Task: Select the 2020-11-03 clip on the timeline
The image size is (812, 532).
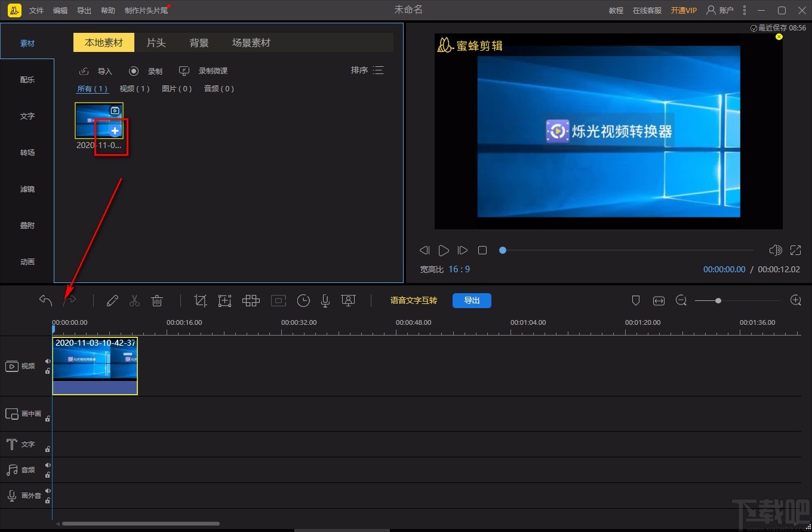Action: (95, 365)
